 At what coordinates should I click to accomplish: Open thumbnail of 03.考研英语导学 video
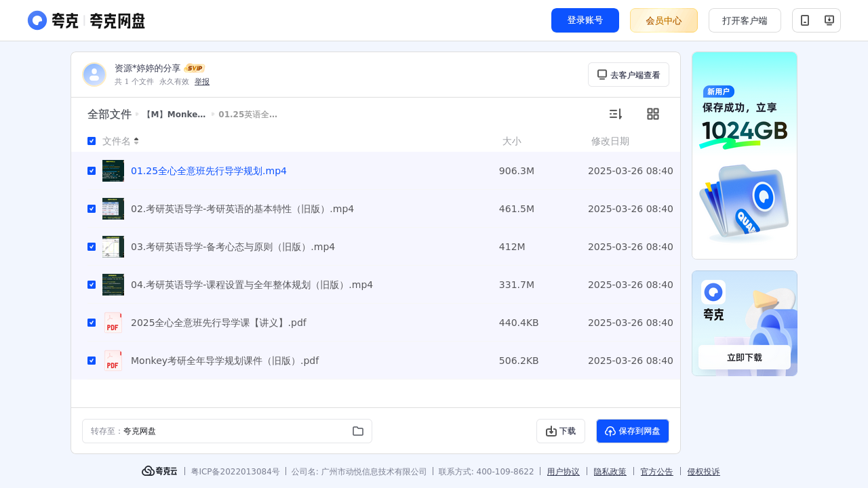click(x=113, y=247)
